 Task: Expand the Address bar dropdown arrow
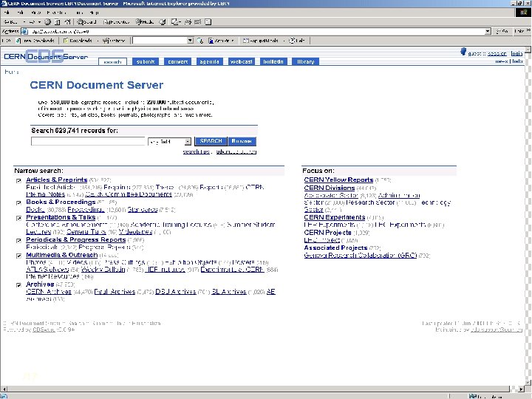pyautogui.click(x=488, y=32)
